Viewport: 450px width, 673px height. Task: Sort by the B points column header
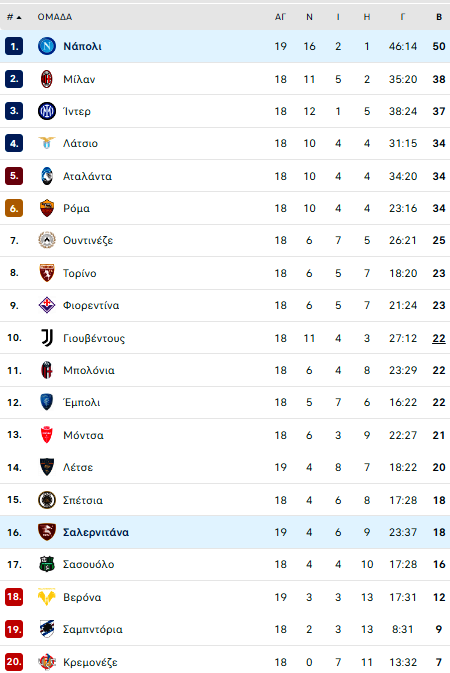pos(439,17)
